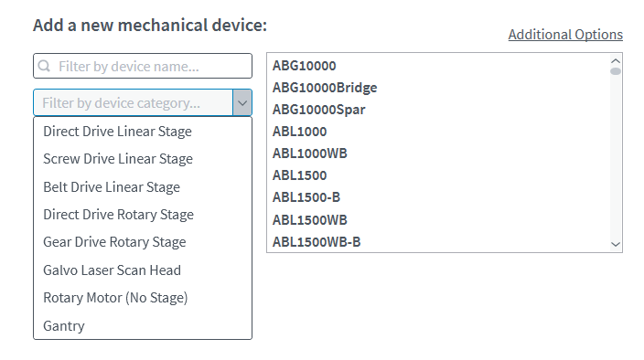Click the Filter by device category combo box
The height and width of the screenshot is (360, 644).
pos(134,103)
